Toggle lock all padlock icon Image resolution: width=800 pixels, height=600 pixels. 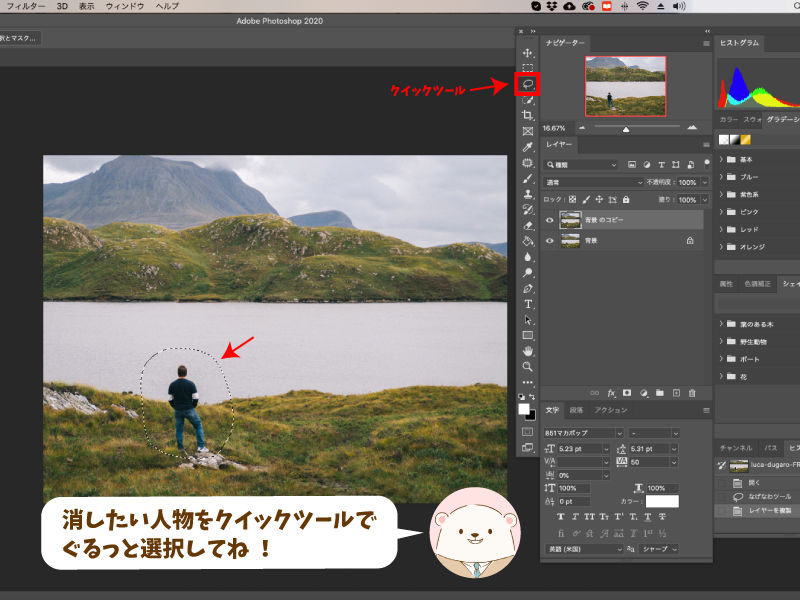(x=626, y=199)
